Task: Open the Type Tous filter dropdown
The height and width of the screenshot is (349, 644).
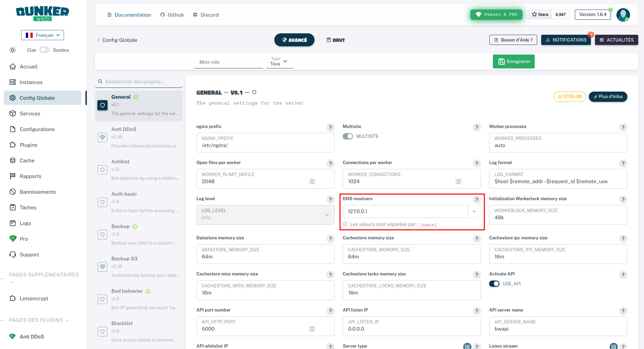Action: tap(279, 61)
